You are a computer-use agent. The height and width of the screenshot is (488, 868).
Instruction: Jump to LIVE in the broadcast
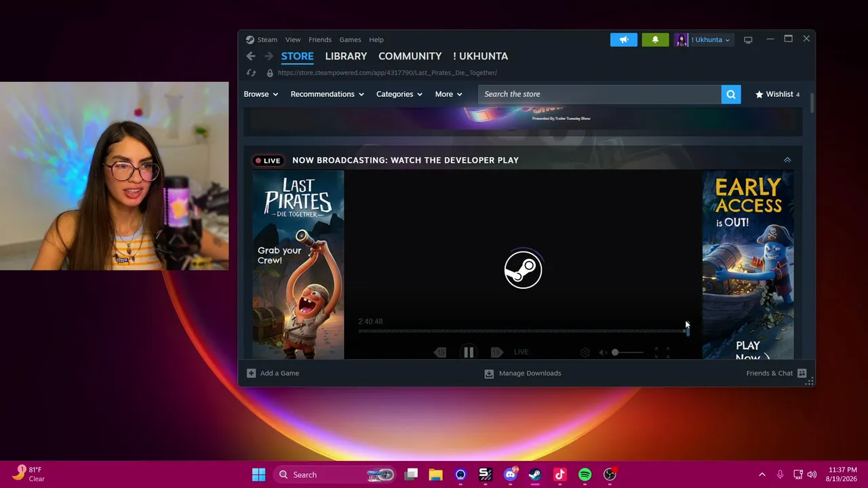point(521,352)
